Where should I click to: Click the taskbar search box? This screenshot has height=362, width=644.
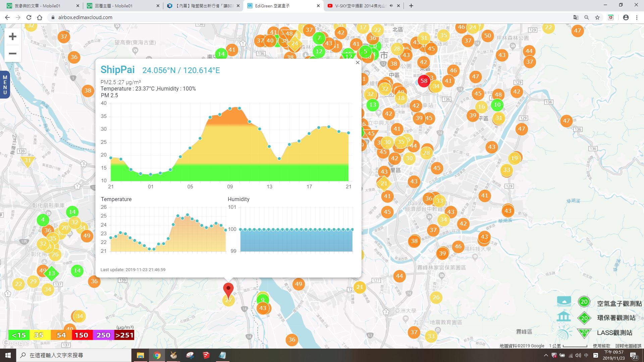(74, 355)
